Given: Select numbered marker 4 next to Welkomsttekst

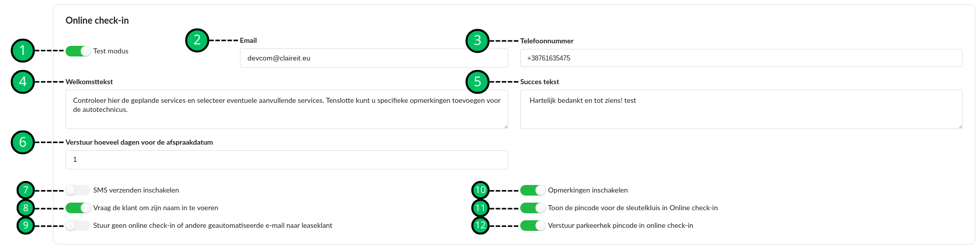Looking at the screenshot, I should (x=23, y=82).
